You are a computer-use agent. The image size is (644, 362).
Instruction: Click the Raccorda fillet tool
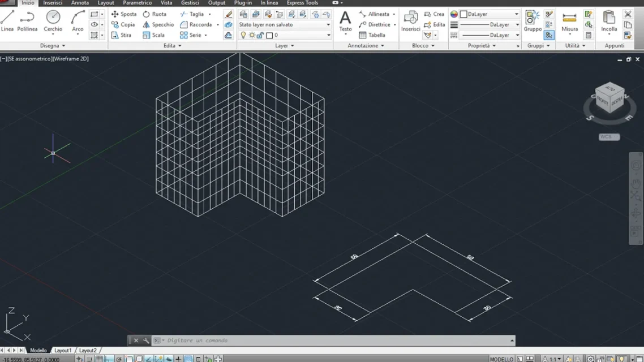pos(196,25)
